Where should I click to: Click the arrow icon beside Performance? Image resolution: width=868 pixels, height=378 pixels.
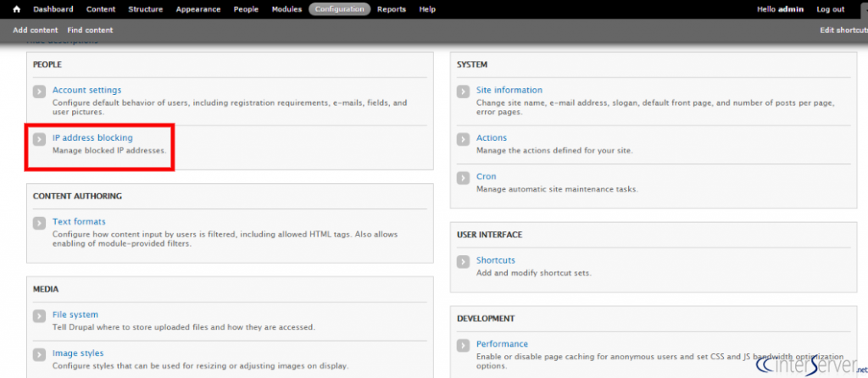click(463, 345)
